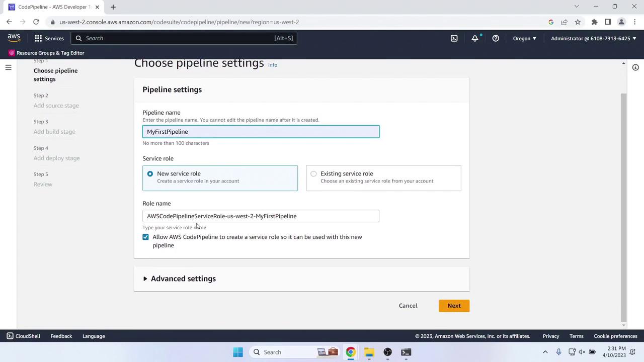
Task: Open the browser tab search dropdown
Action: click(577, 7)
